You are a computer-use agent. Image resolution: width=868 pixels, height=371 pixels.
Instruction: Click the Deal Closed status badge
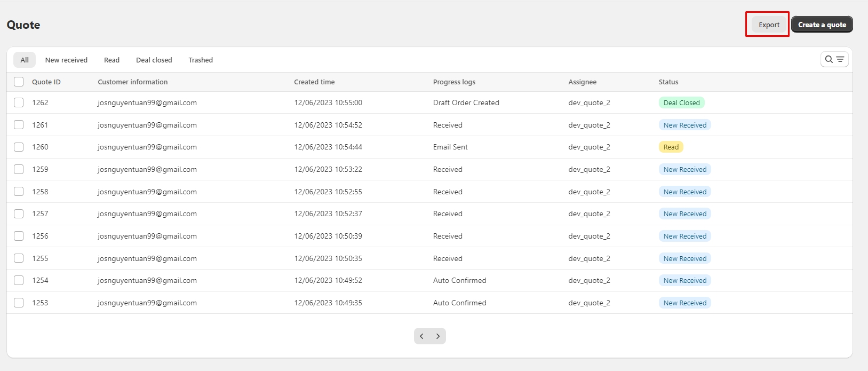pos(681,102)
